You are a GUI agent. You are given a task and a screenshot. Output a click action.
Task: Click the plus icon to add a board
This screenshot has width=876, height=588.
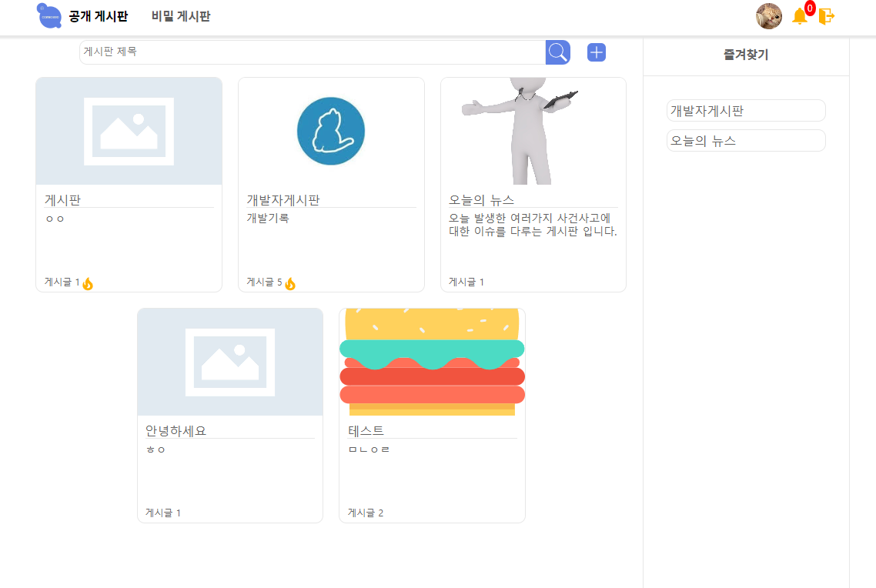[596, 52]
